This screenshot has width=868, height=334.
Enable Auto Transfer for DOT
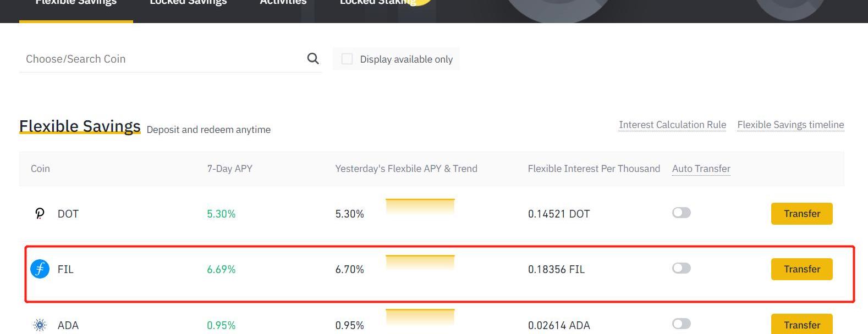coord(681,213)
